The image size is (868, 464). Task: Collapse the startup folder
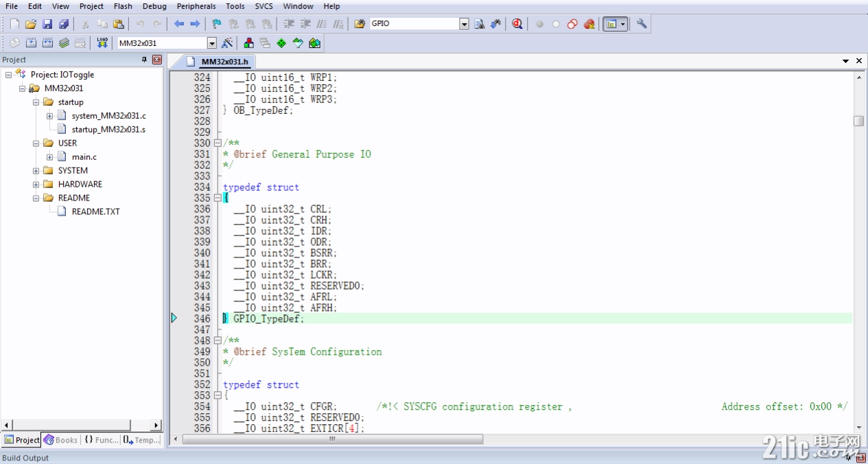coord(36,102)
